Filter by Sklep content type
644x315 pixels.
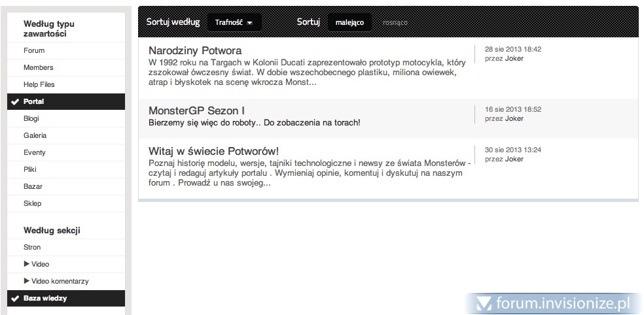coord(32,204)
